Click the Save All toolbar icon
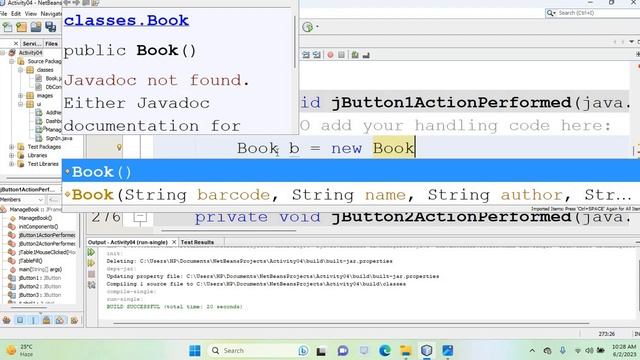The height and width of the screenshot is (360, 640). point(51,27)
